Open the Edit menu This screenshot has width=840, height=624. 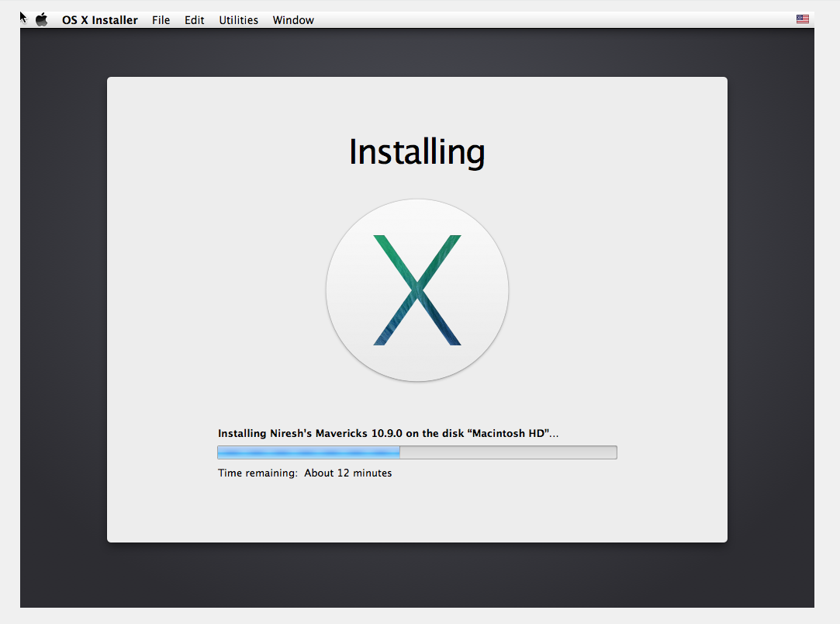pos(195,20)
